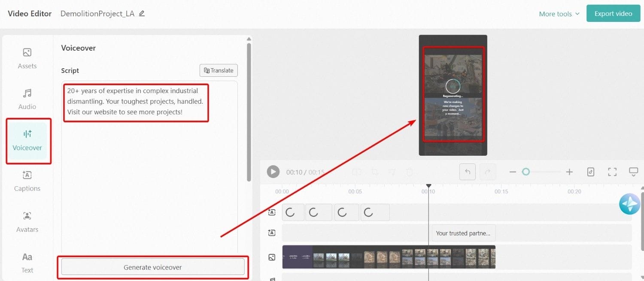Open the Captions panel
The width and height of the screenshot is (644, 281).
(27, 181)
